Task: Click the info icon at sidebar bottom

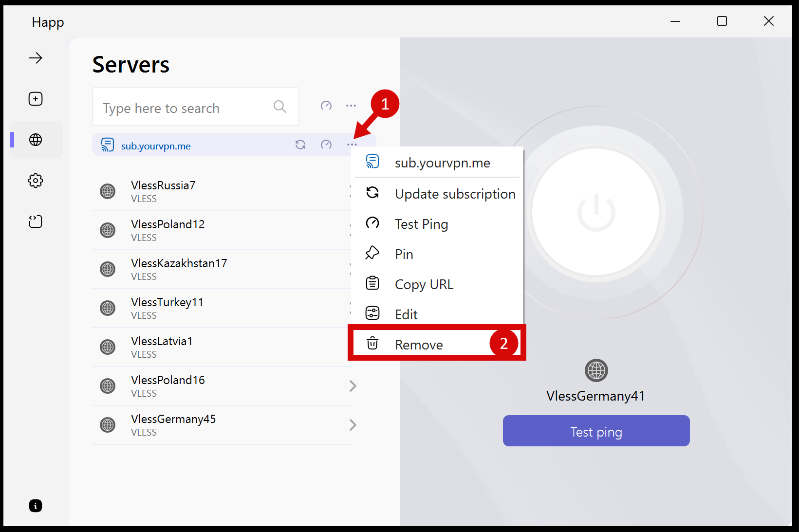Action: [36, 506]
